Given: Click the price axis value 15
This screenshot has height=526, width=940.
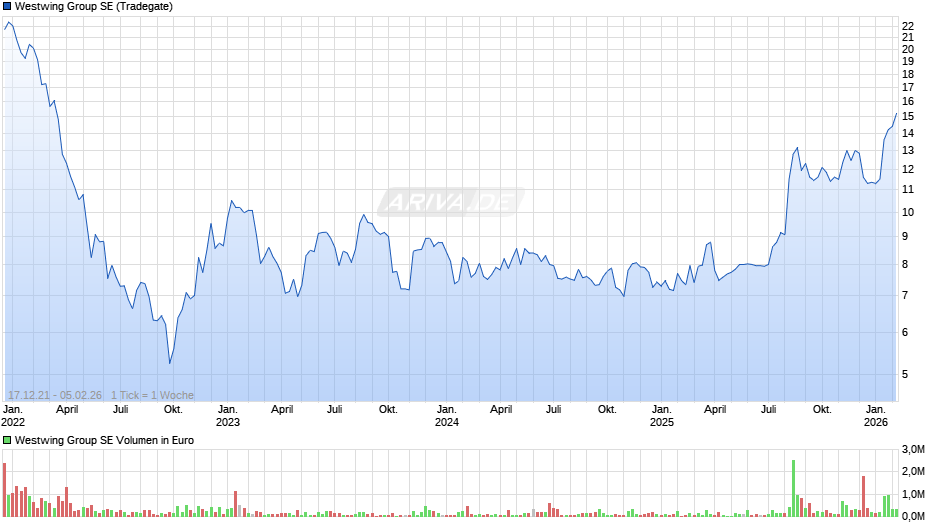Looking at the screenshot, I should tap(908, 116).
